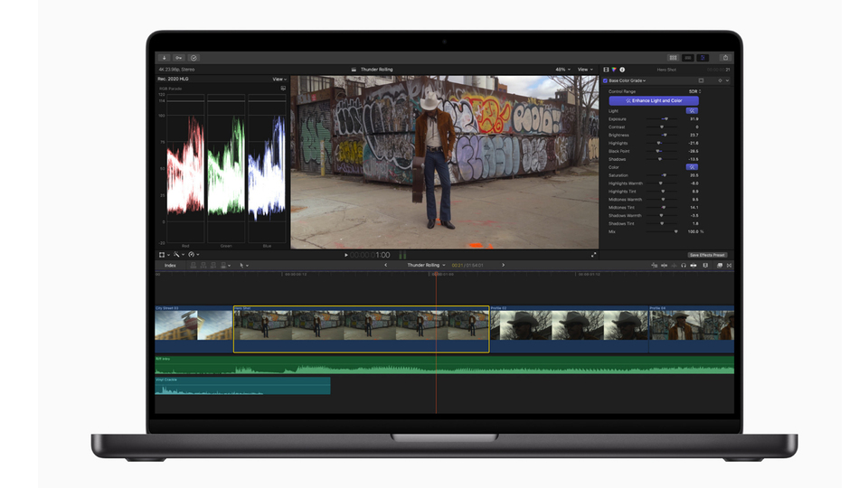Viewport: 868px width, 488px height.
Task: Show or hide the browser panel
Action: 673,58
